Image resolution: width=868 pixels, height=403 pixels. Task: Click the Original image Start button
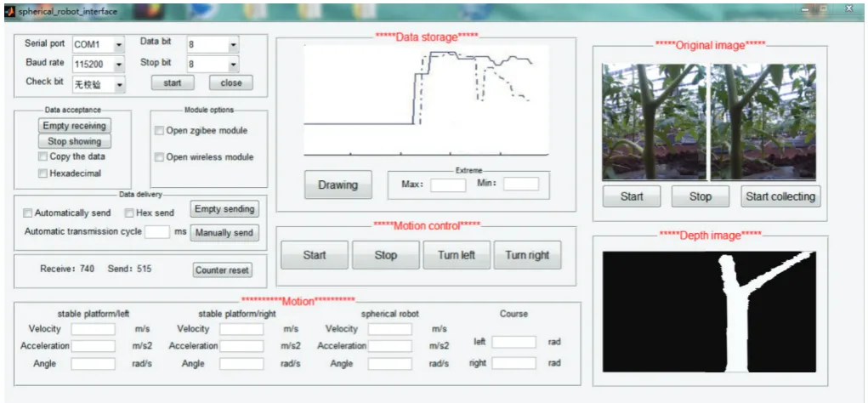[632, 196]
